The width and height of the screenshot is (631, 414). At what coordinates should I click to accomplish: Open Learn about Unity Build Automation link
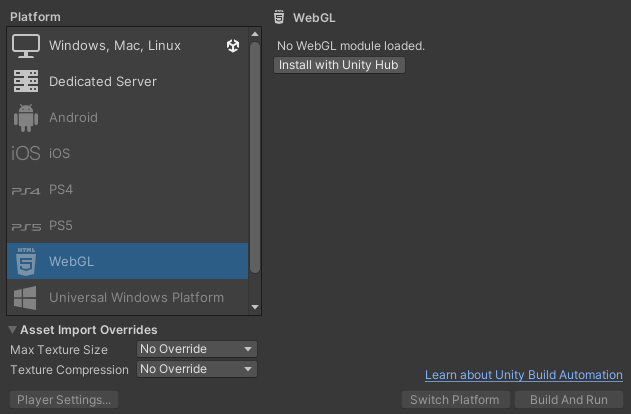coord(524,375)
